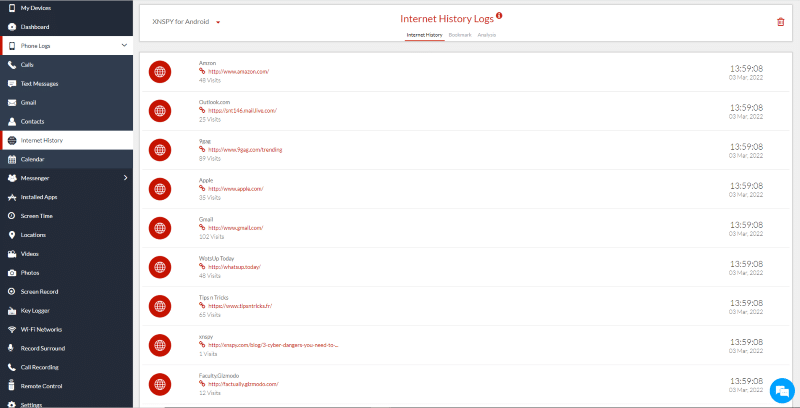Screen dimensions: 800x408
Task: Open Text Messages icon
Action: pos(12,84)
